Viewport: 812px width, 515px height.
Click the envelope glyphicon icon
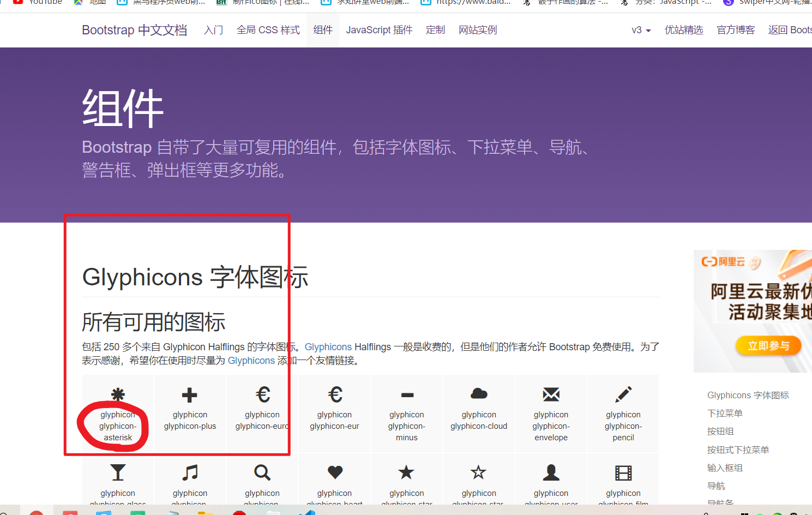tap(551, 394)
